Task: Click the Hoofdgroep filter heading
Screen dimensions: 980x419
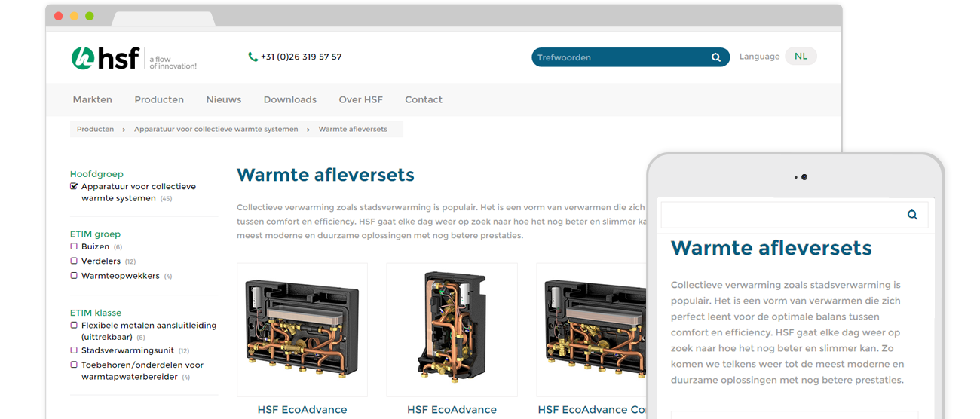Action: [x=96, y=174]
